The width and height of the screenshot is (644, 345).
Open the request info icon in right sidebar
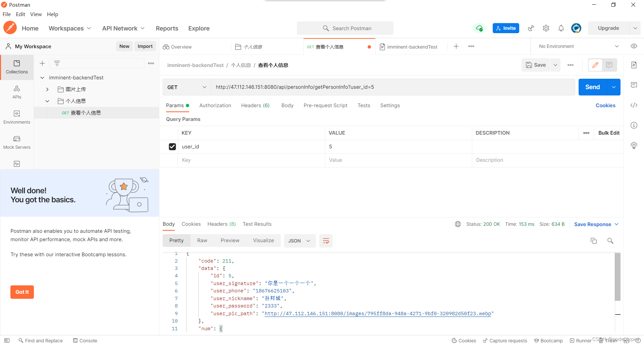pos(634,125)
